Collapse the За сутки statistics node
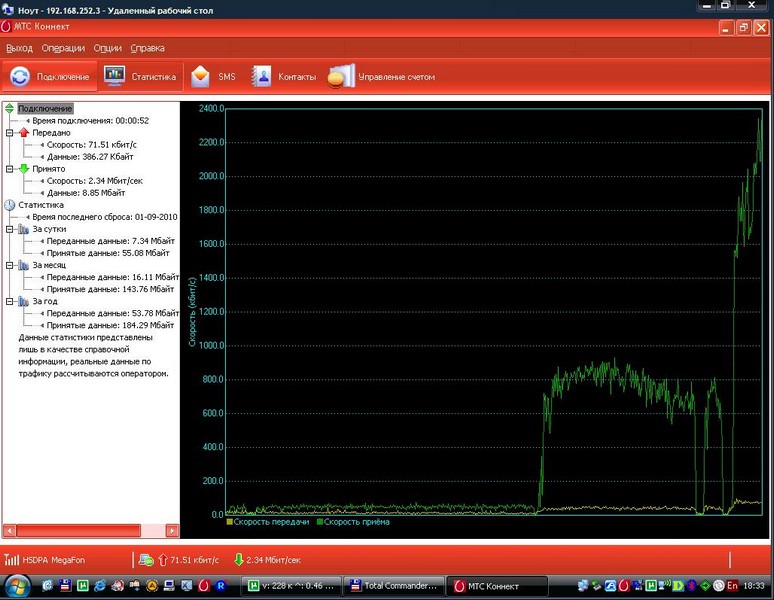Viewport: 774px width, 600px height. click(x=9, y=229)
